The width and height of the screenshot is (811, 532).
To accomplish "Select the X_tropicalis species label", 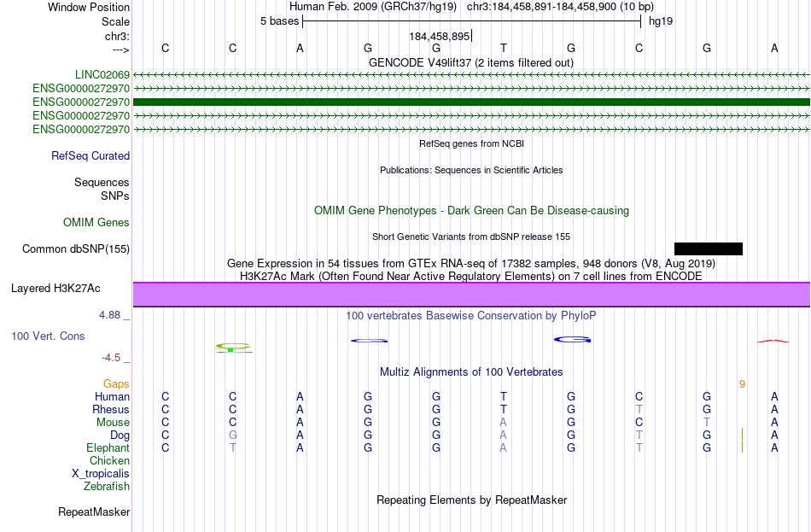I will click(101, 474).
